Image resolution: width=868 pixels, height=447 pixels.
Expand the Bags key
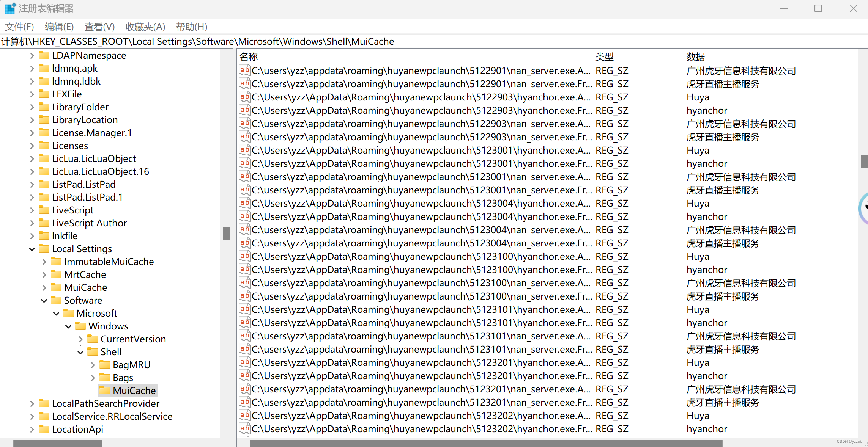(x=93, y=378)
